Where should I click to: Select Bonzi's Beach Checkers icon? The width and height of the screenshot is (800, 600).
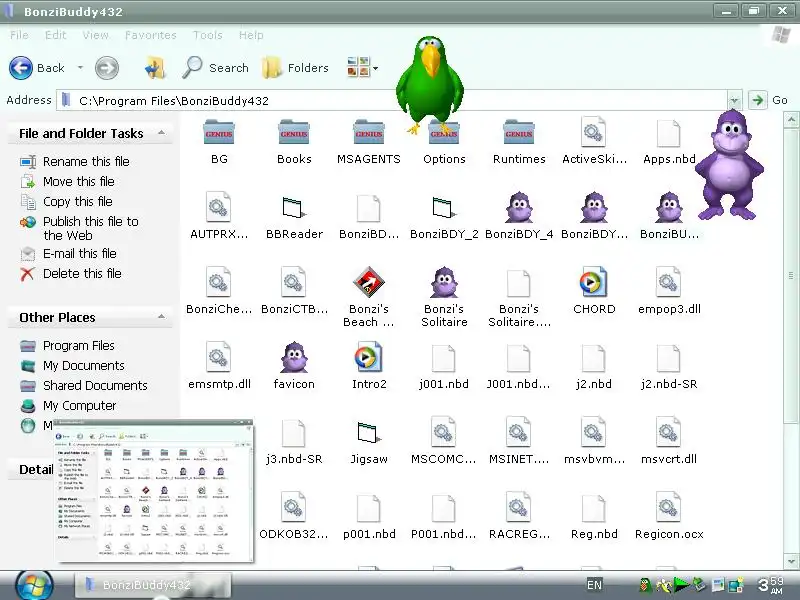coord(368,282)
